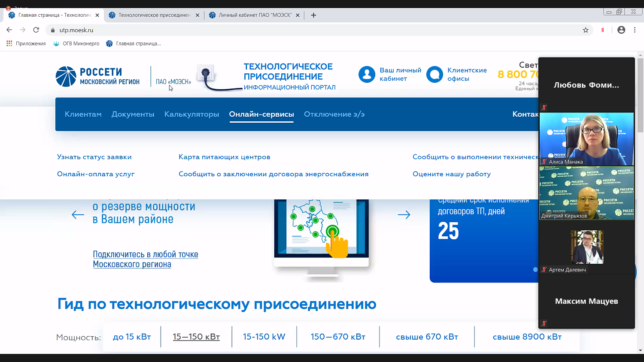
Task: Click the 'Средний срок исполнения договоров ТП' card
Action: click(484, 240)
